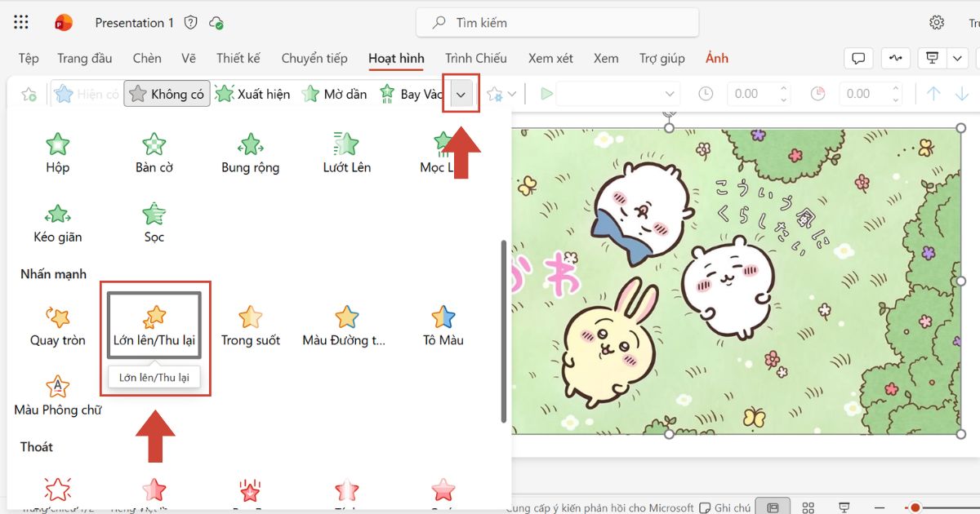Image resolution: width=980 pixels, height=514 pixels.
Task: Select the Không có animation option
Action: 167,95
